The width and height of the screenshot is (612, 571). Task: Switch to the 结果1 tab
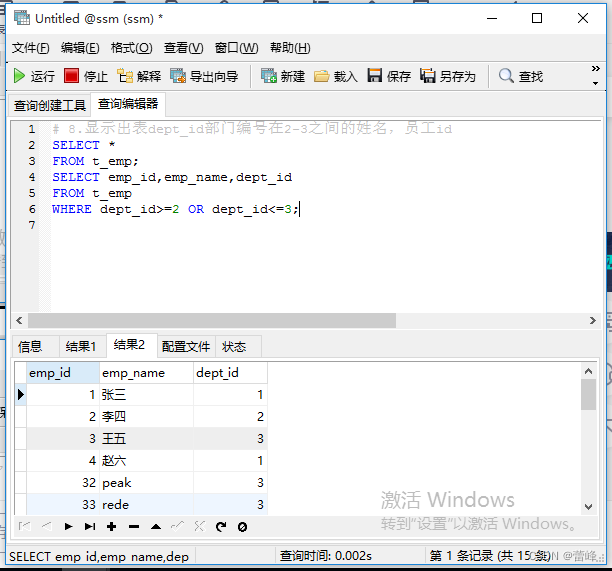click(x=81, y=346)
